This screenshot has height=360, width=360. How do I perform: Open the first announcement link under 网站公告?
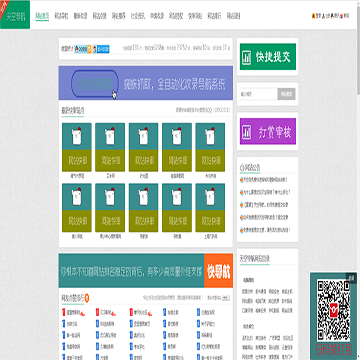[x=264, y=180]
